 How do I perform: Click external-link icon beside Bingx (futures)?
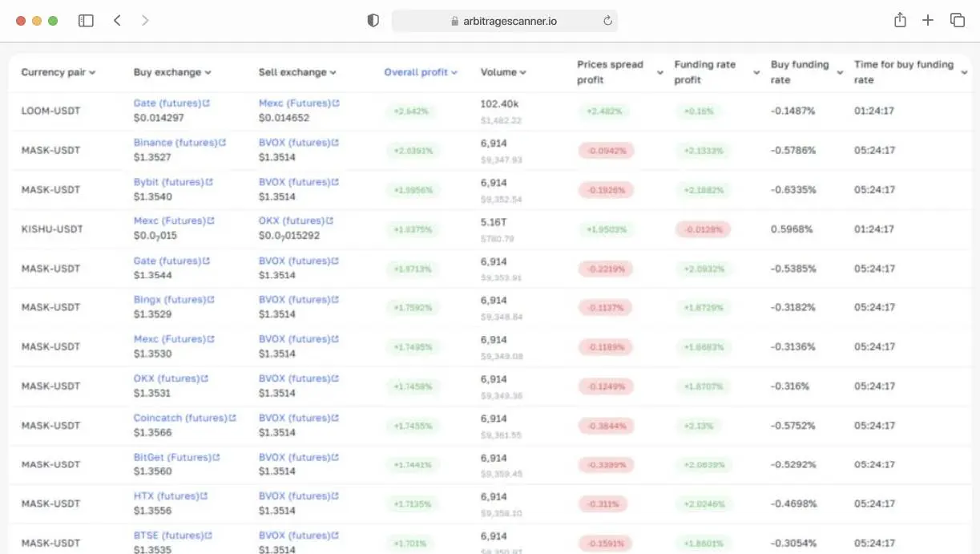coord(212,300)
